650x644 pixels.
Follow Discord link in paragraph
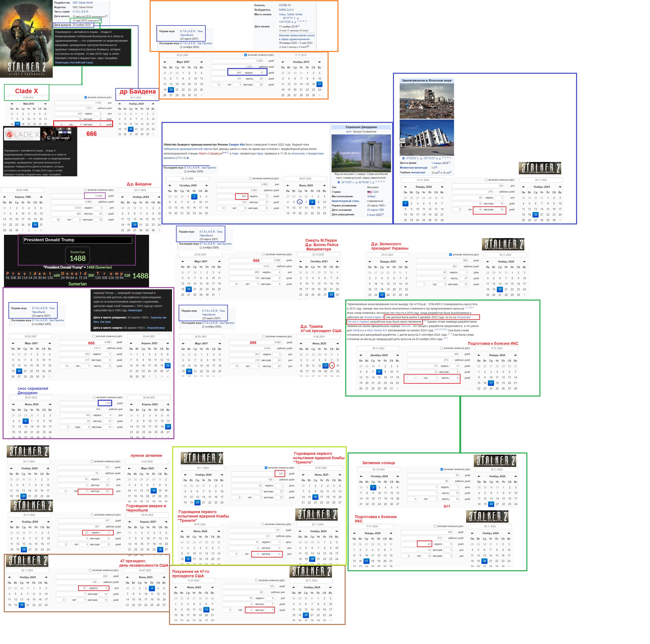point(405,326)
